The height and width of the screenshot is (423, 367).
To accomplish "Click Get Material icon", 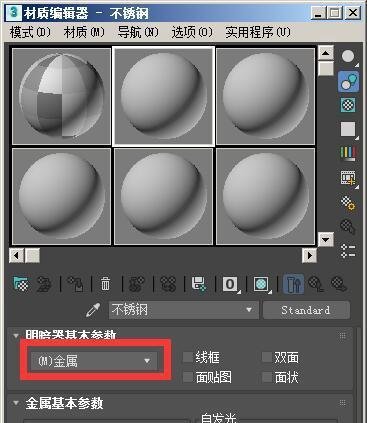I will pyautogui.click(x=21, y=284).
